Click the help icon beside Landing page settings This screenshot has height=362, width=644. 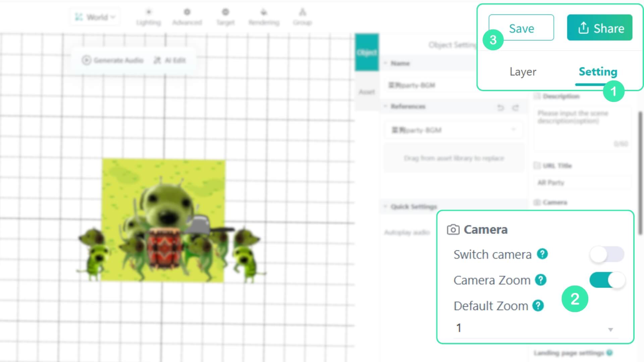[609, 353]
